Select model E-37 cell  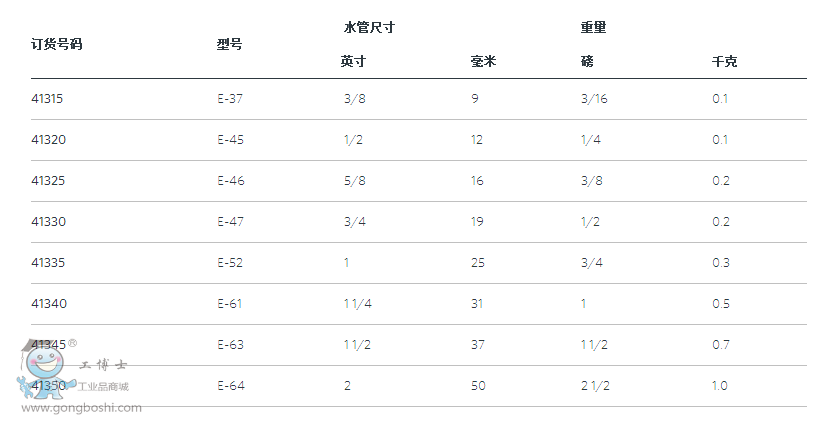click(x=230, y=99)
